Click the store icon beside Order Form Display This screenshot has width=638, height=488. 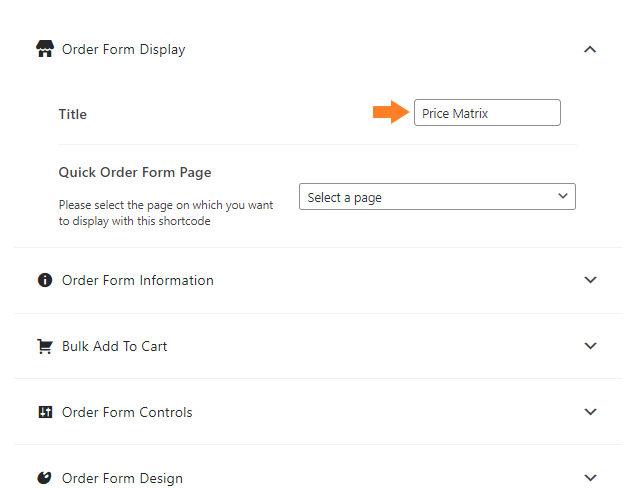(x=45, y=49)
